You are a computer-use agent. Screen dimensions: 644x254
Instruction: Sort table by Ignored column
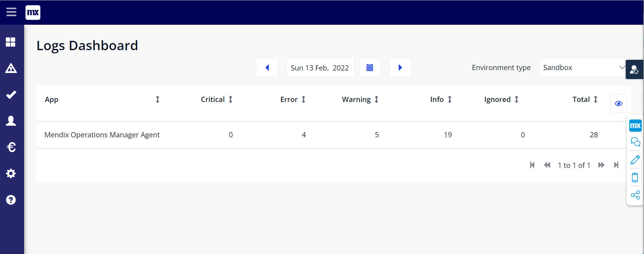click(516, 99)
